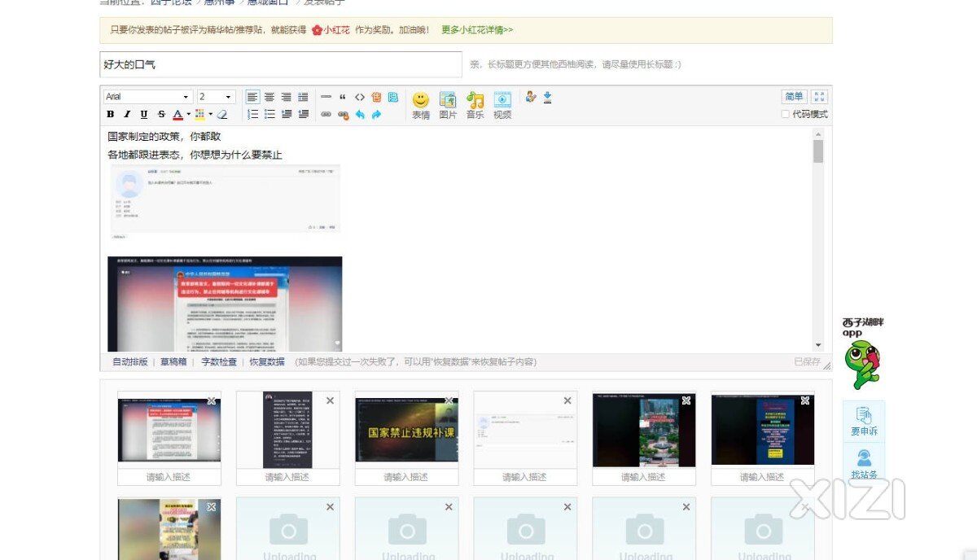Enable the 代码模式 checkbox
Image resolution: width=977 pixels, height=560 pixels.
(x=786, y=115)
